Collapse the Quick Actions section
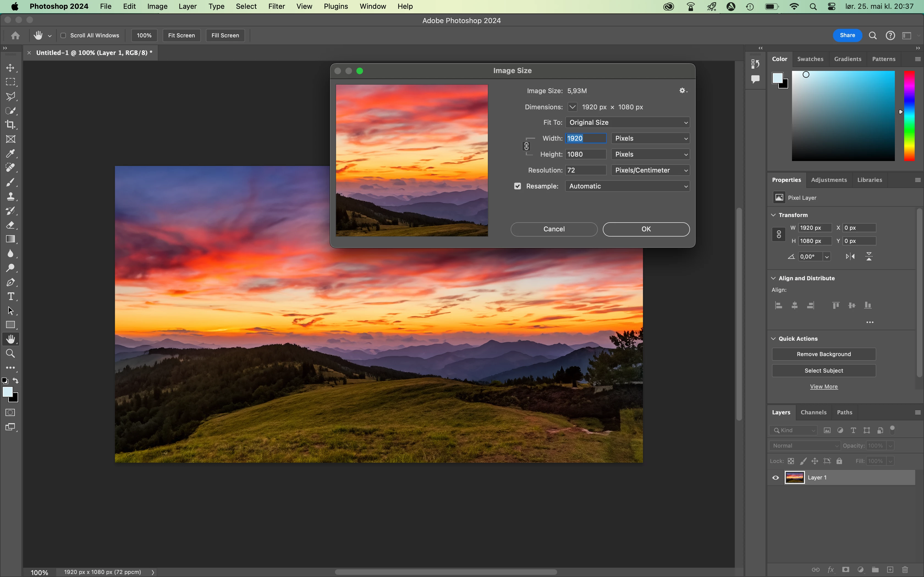 tap(774, 339)
